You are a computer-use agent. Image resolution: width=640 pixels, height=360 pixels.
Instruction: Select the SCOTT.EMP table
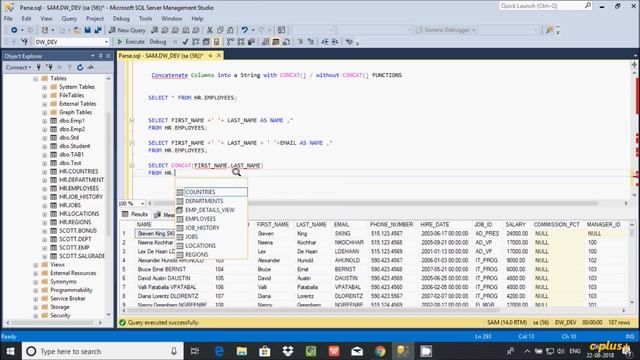(74, 248)
